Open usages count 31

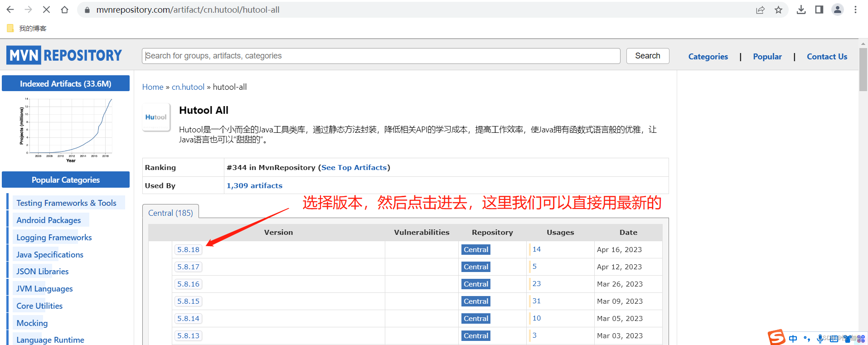pos(537,301)
